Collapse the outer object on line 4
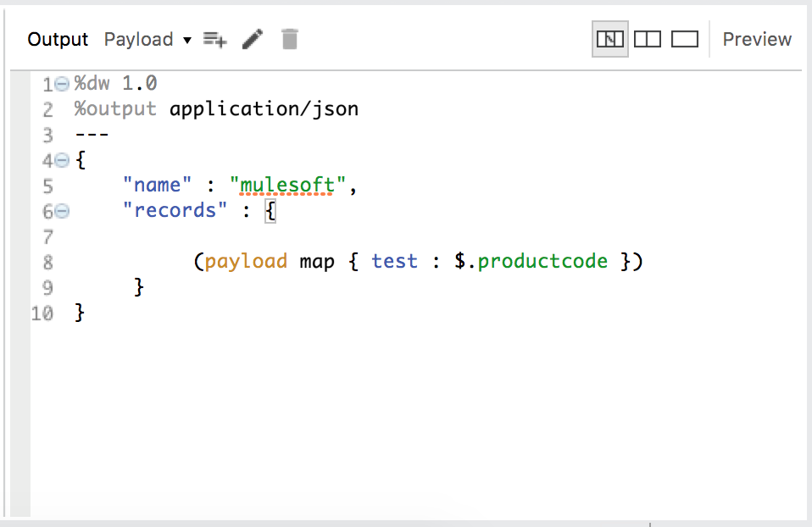 [x=62, y=160]
